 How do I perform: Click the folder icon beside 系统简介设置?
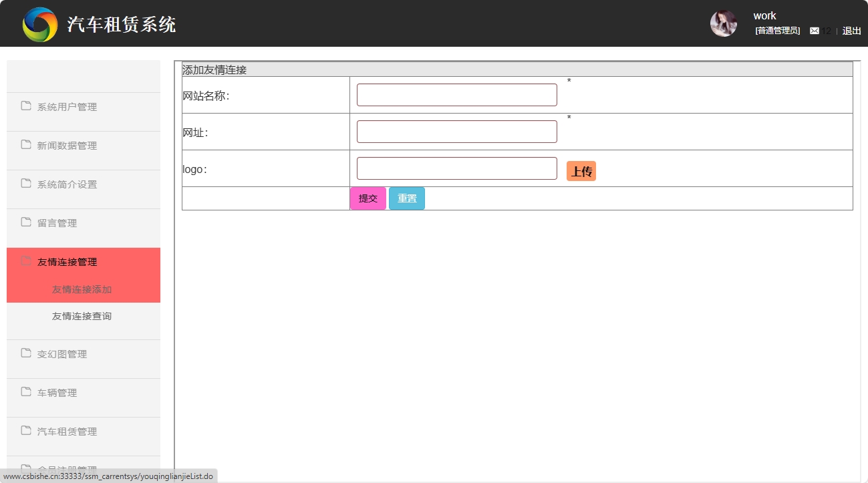[x=26, y=183]
